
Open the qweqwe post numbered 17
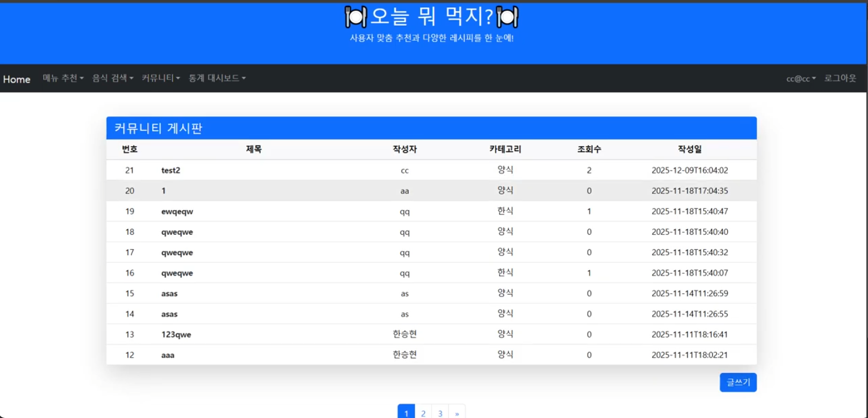pos(177,253)
